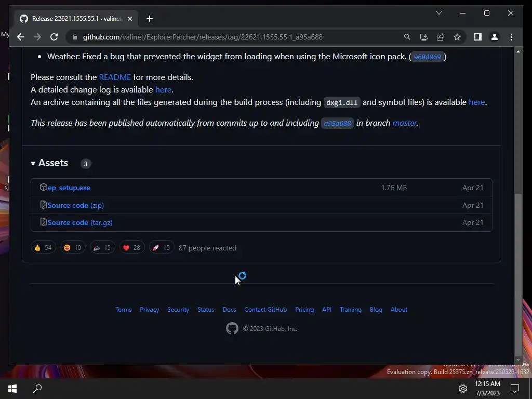Image resolution: width=532 pixels, height=399 pixels.
Task: Open the Status footer link
Action: coord(206,310)
